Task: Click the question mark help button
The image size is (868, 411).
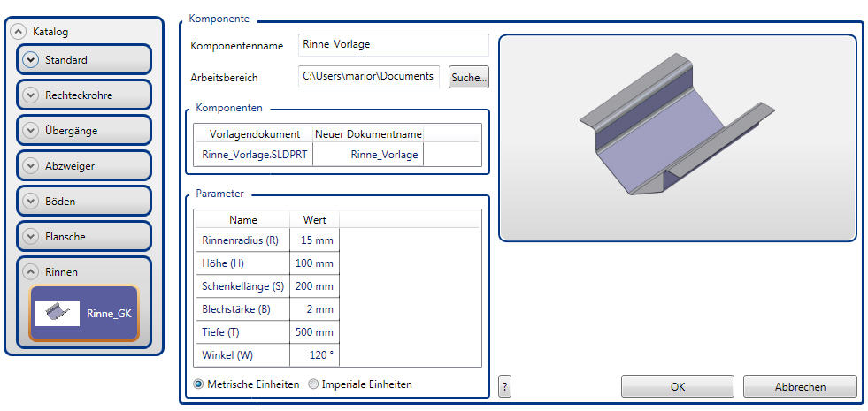Action: pyautogui.click(x=504, y=386)
